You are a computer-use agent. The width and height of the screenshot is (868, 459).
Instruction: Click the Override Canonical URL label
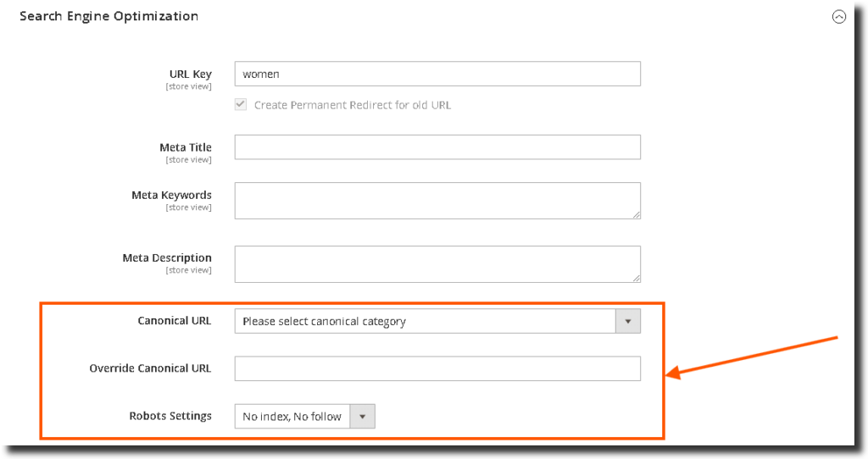pyautogui.click(x=150, y=368)
